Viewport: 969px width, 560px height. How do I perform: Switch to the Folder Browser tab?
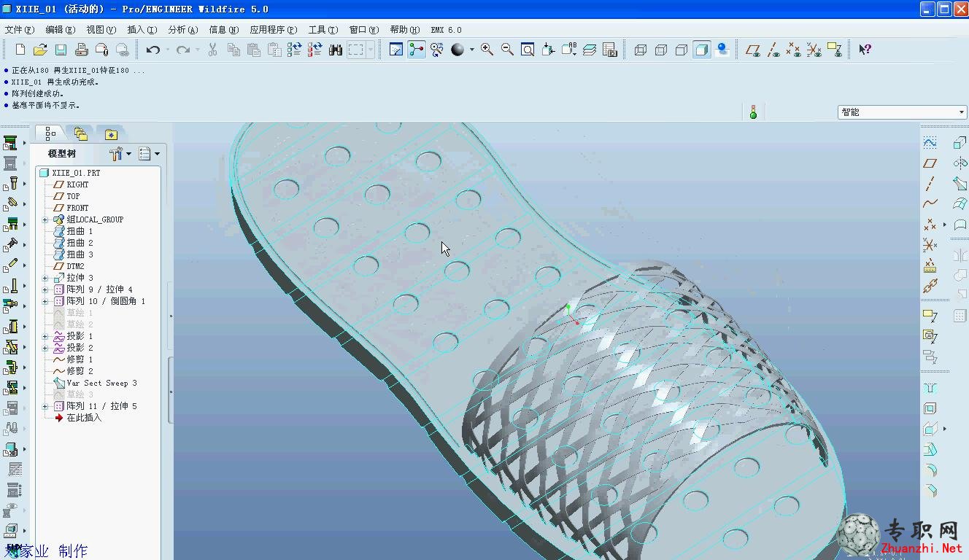tap(80, 134)
